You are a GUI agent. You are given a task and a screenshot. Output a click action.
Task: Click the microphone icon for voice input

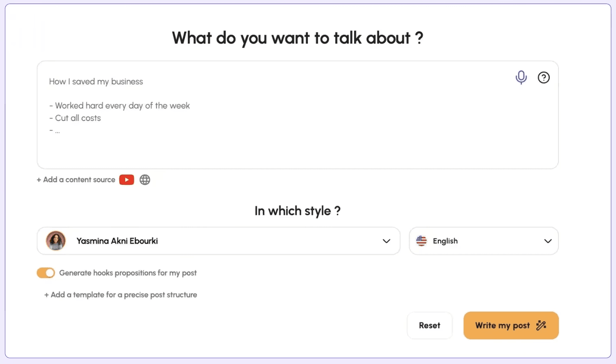(x=521, y=77)
